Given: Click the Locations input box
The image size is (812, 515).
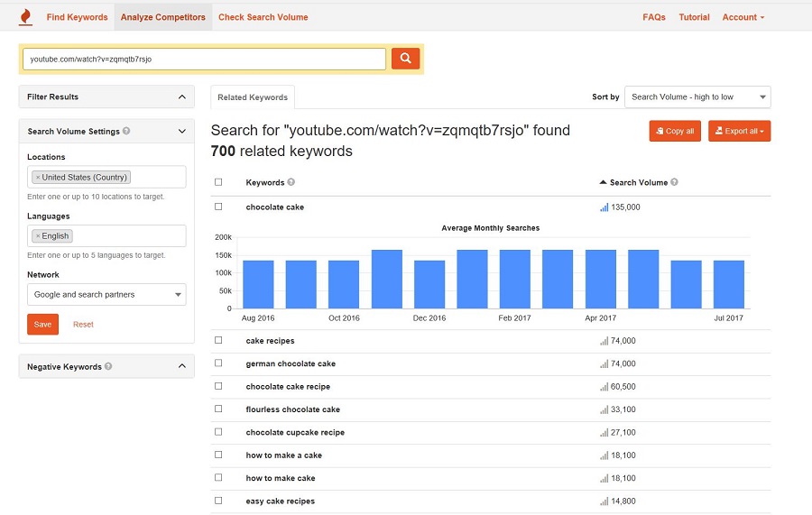Looking at the screenshot, I should [x=106, y=177].
